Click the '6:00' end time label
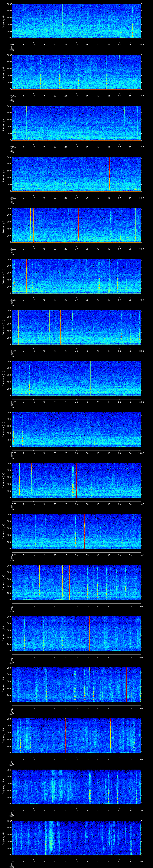The image size is (153, 868). click(x=141, y=248)
